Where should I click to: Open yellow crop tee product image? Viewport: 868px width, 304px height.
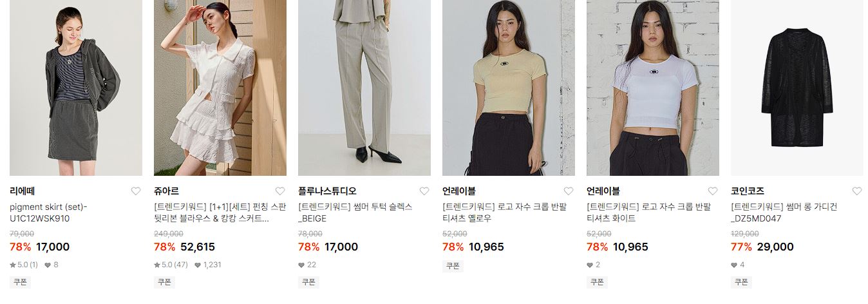coord(509,88)
